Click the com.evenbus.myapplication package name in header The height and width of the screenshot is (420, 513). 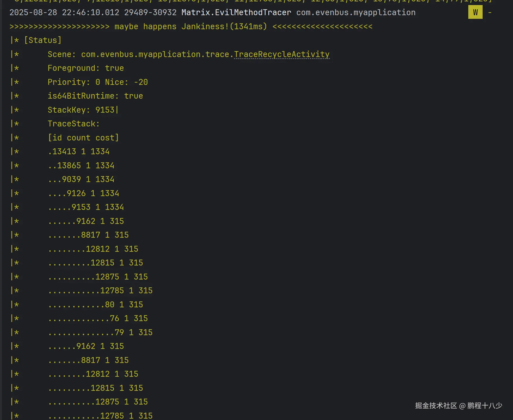pos(356,12)
